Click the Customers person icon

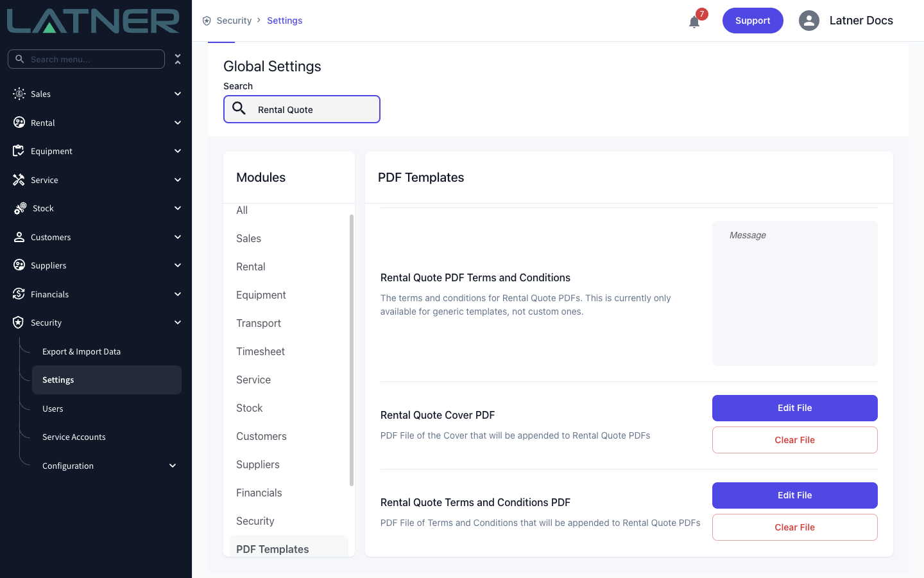pos(19,237)
